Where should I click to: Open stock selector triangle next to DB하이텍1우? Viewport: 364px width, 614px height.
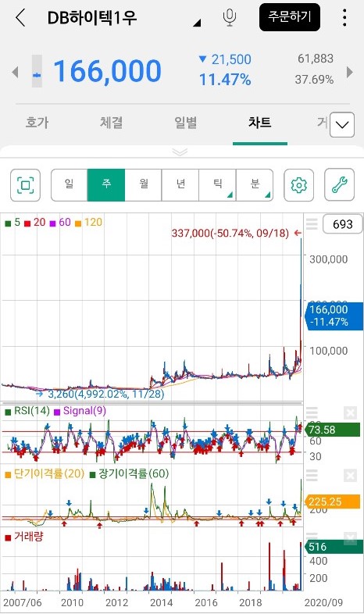coord(197,23)
